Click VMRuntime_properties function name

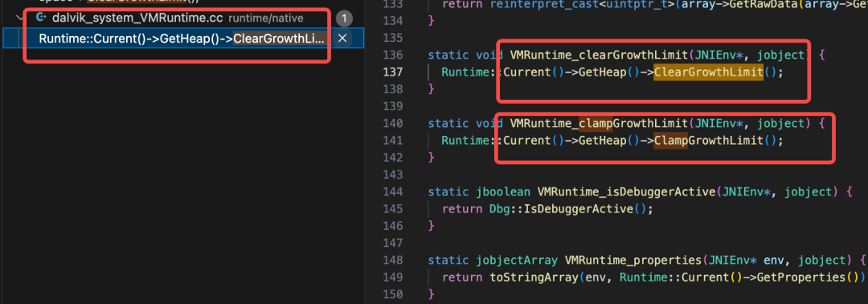tap(633, 261)
